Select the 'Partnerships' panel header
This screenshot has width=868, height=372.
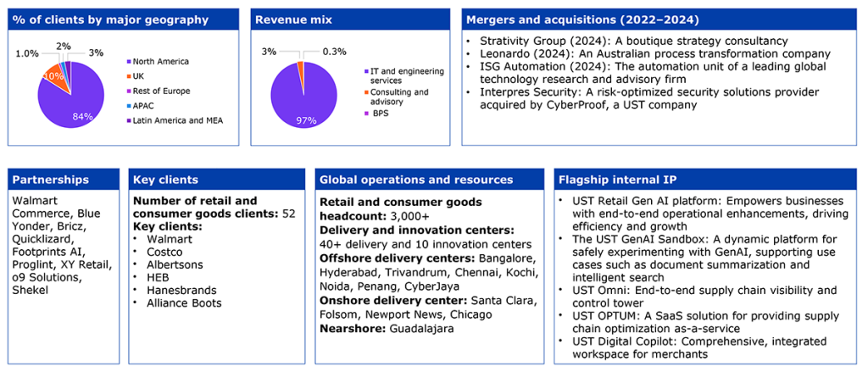(x=63, y=180)
